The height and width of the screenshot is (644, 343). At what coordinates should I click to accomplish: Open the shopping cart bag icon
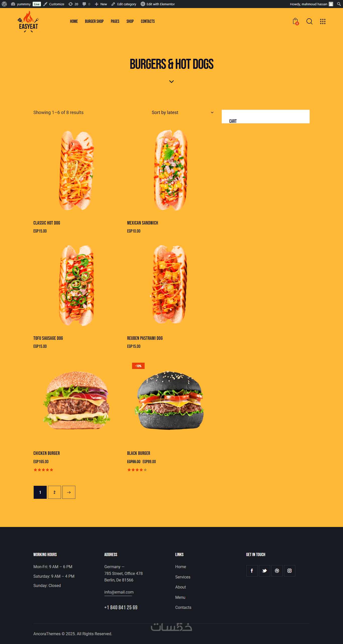point(296,21)
